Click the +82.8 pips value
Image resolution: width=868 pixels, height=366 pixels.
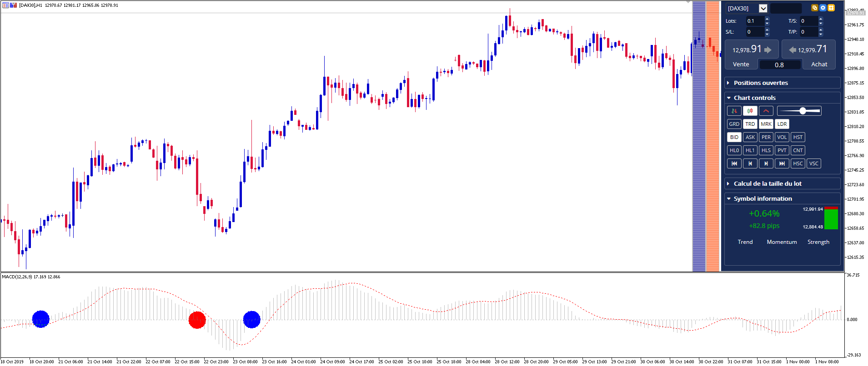[764, 226]
